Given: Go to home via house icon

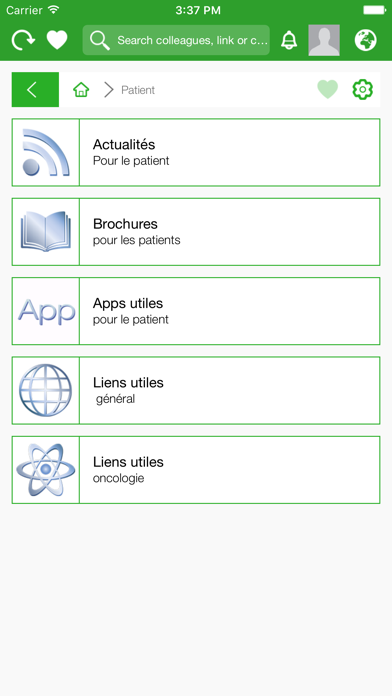Looking at the screenshot, I should point(81,90).
